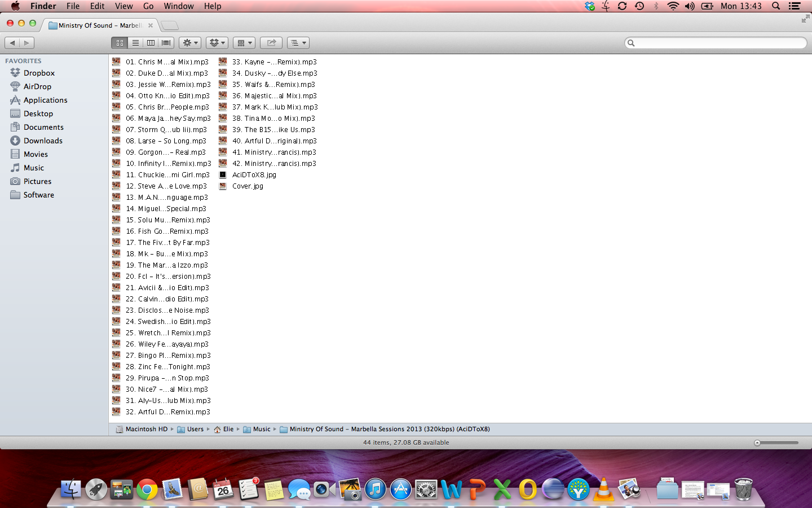
Task: Open Notification Center icon
Action: point(795,6)
